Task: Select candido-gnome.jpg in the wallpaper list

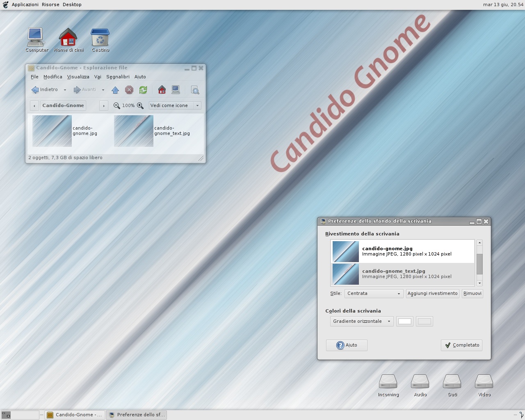Action: (x=402, y=251)
